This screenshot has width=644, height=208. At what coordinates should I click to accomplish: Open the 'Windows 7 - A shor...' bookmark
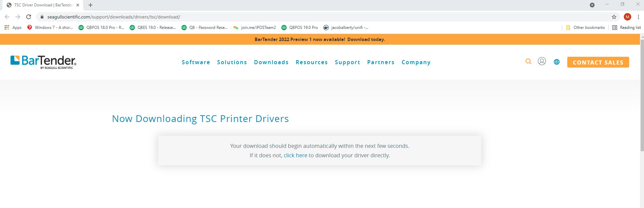coord(50,28)
